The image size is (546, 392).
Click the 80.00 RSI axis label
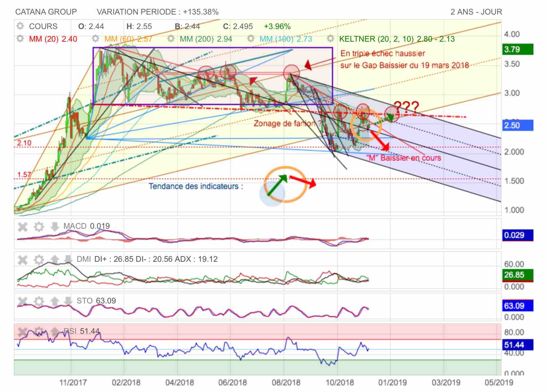[514, 332]
